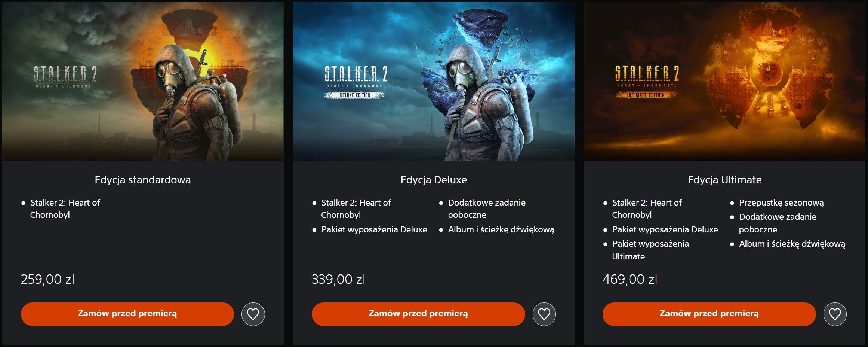Favorite the Edycja Ultimate with the heart icon
This screenshot has height=347, width=868.
835,314
